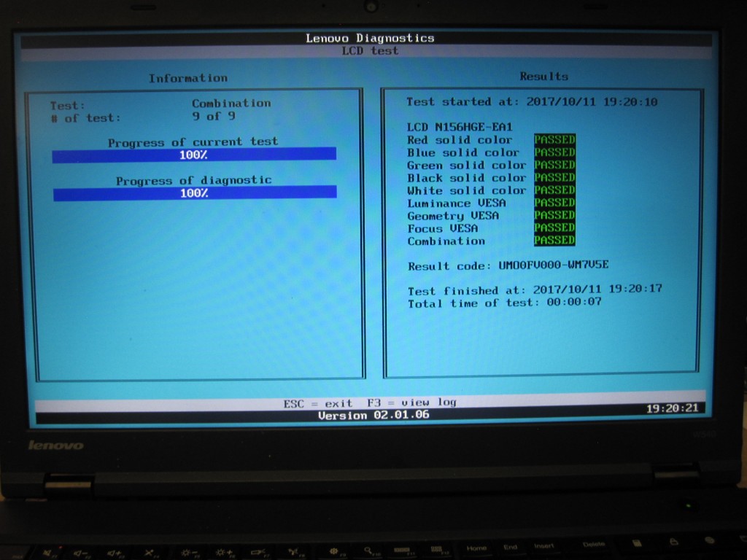Click the 19:20:21 clock in the footer
Screen dimensions: 747x560
(672, 408)
